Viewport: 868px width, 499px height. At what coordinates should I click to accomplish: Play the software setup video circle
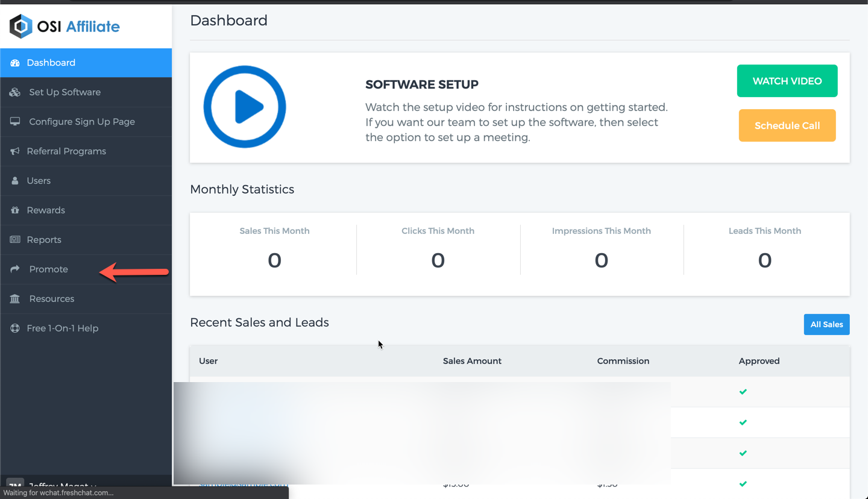(x=245, y=107)
